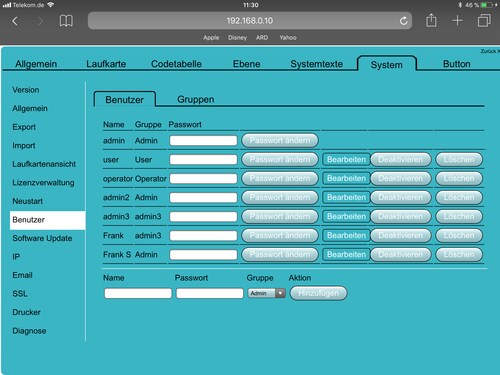Open the Ebene tab
This screenshot has width=500, height=375.
(x=246, y=64)
